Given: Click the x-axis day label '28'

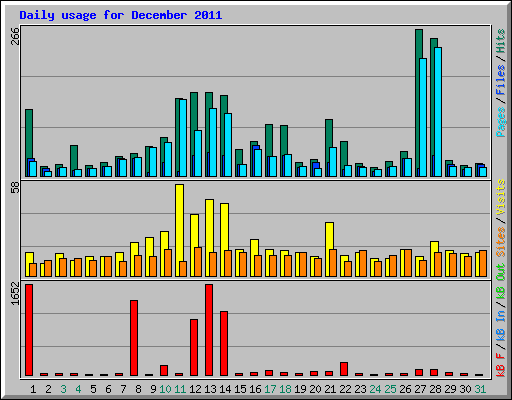Looking at the screenshot, I should pos(435,389).
